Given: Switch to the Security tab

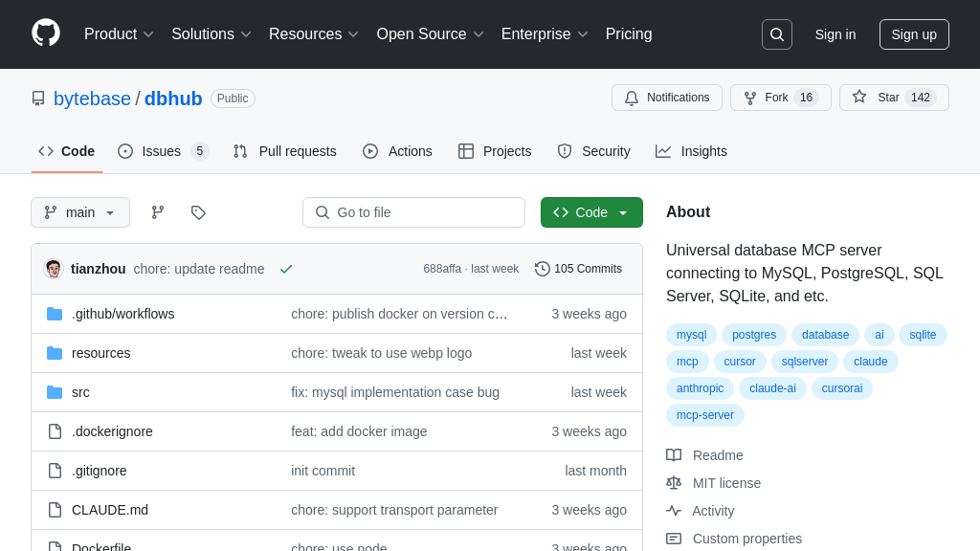Looking at the screenshot, I should [593, 151].
